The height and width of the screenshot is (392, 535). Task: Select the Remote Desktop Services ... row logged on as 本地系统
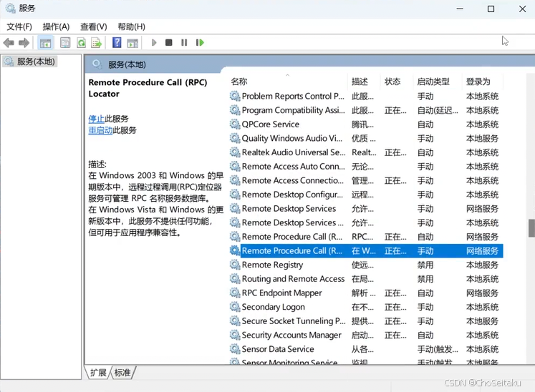coord(366,222)
